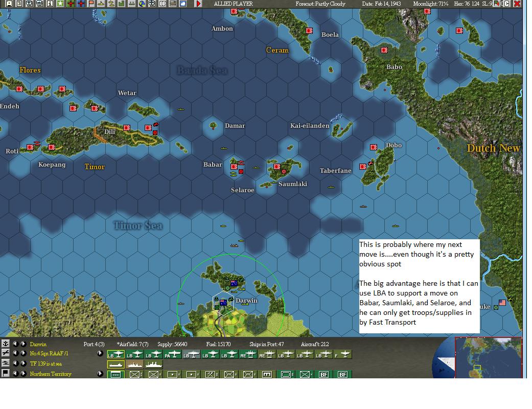532x409 pixels.
Task: Click the red end-turn arrow icon
Action: [198, 4]
